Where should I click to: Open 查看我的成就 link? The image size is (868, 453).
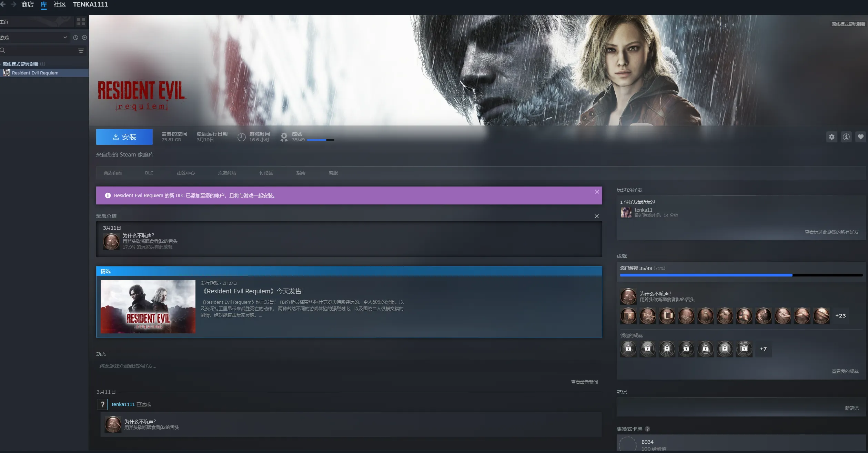point(845,371)
